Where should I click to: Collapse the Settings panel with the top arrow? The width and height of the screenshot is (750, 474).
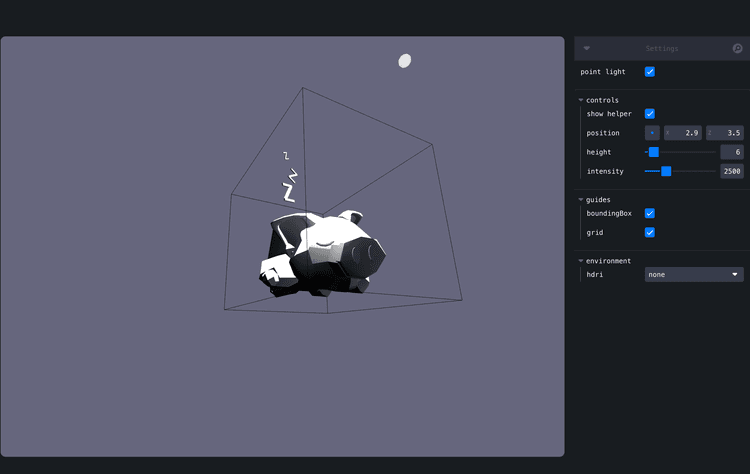point(587,48)
